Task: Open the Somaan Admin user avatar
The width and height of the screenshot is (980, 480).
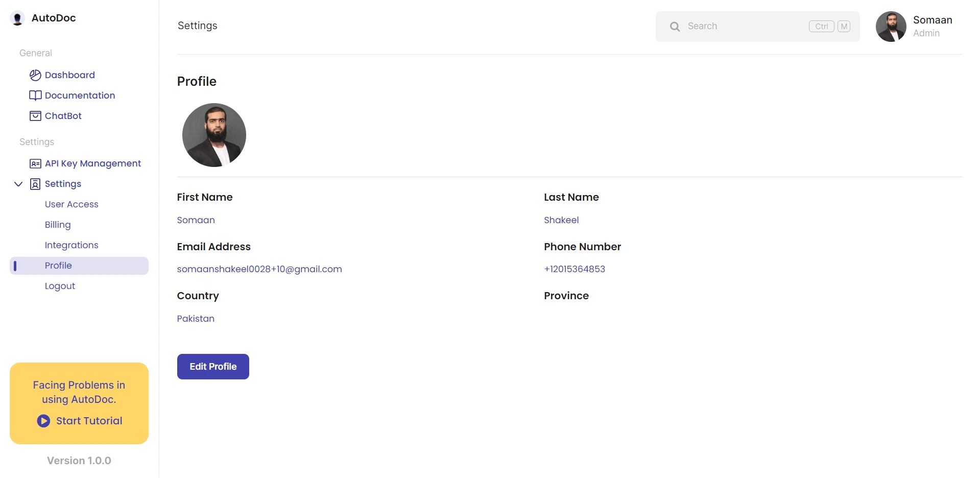Action: 891,27
